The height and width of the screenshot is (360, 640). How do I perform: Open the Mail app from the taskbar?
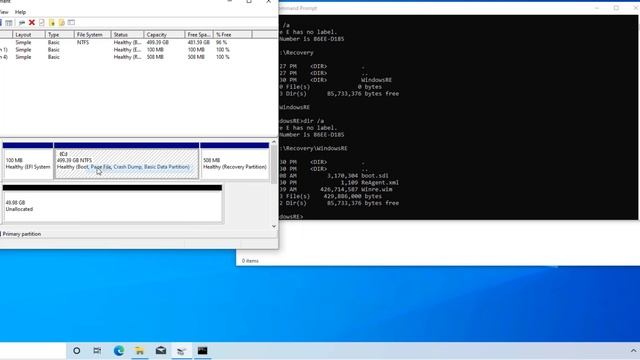[161, 351]
